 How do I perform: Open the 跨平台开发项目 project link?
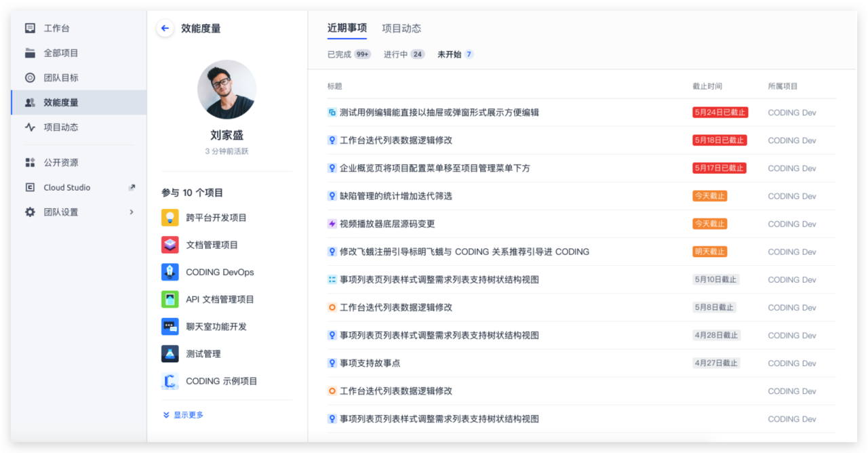coord(216,218)
